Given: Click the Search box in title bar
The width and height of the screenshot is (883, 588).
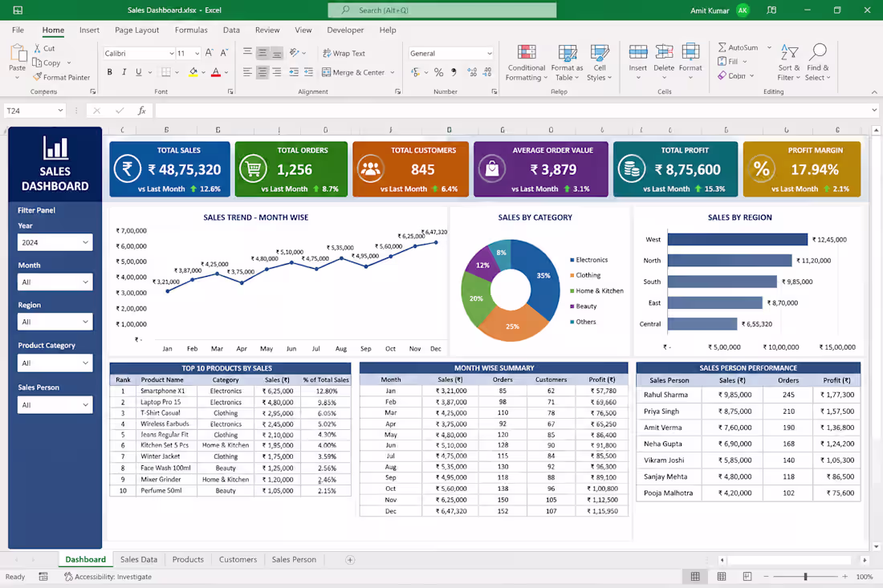Looking at the screenshot, I should tap(442, 10).
